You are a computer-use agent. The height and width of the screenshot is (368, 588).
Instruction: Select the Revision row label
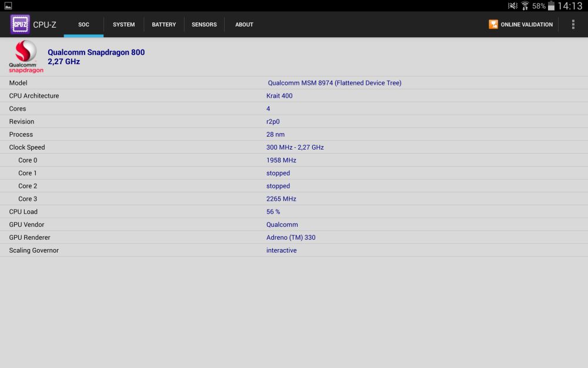21,122
